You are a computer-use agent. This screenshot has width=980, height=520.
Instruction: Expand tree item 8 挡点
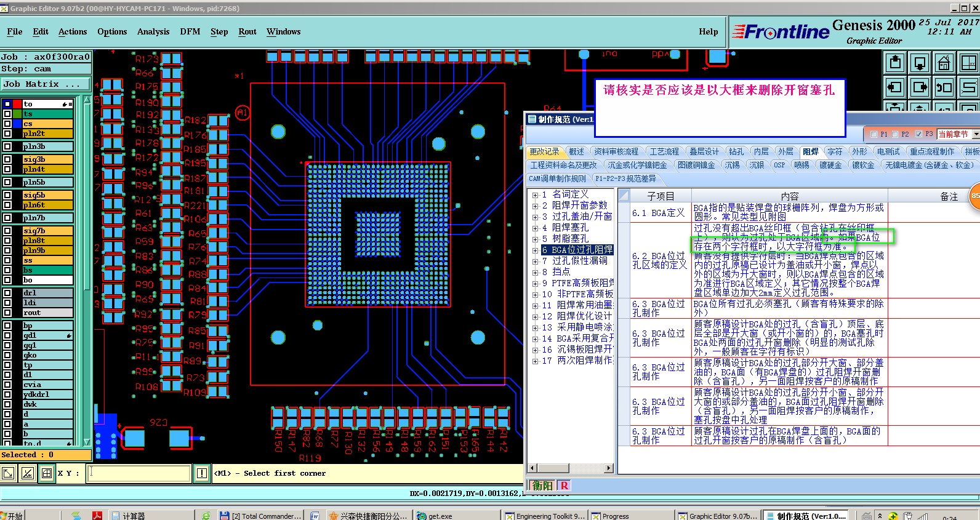pos(535,273)
